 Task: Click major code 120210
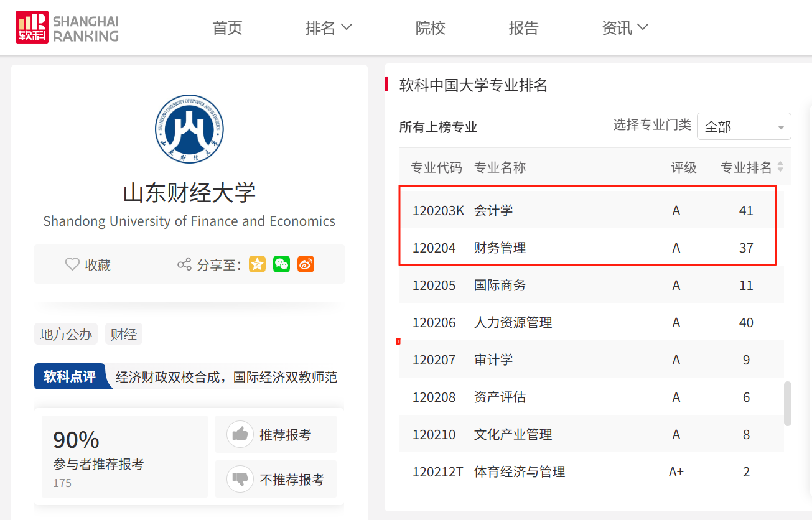pyautogui.click(x=434, y=434)
